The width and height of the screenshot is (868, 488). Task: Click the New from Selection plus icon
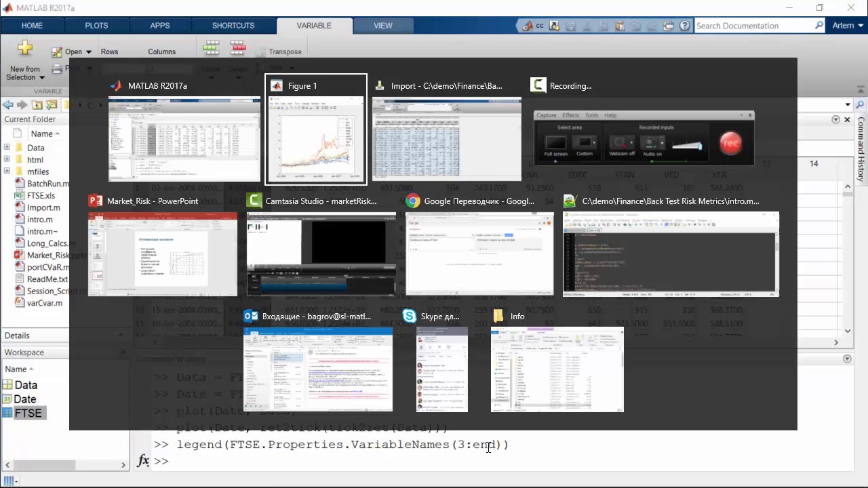(x=25, y=49)
